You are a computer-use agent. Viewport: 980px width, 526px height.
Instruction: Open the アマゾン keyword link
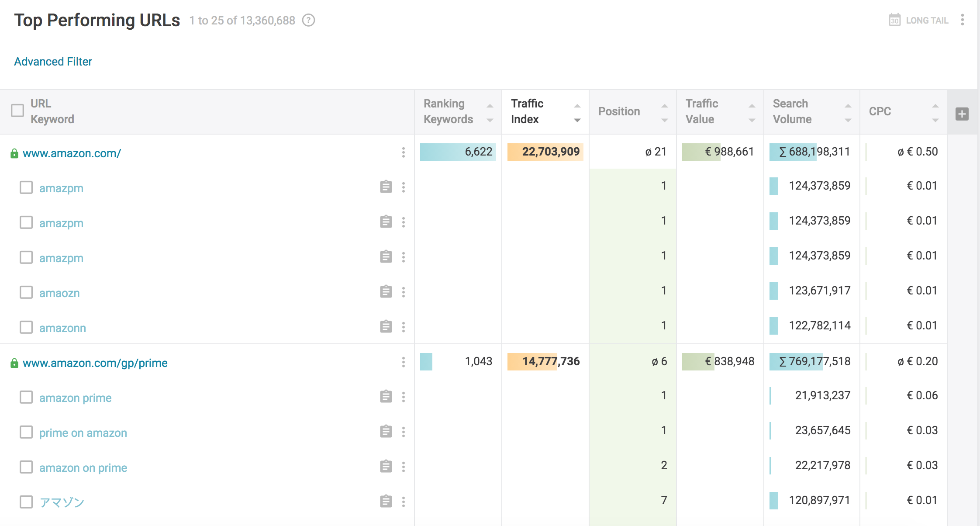(x=62, y=502)
